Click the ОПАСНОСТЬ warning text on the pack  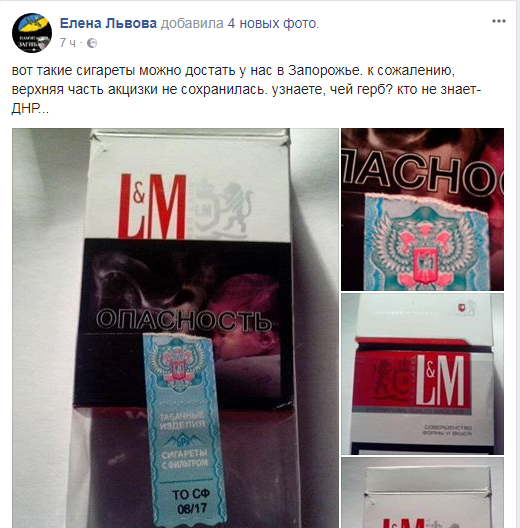184,320
